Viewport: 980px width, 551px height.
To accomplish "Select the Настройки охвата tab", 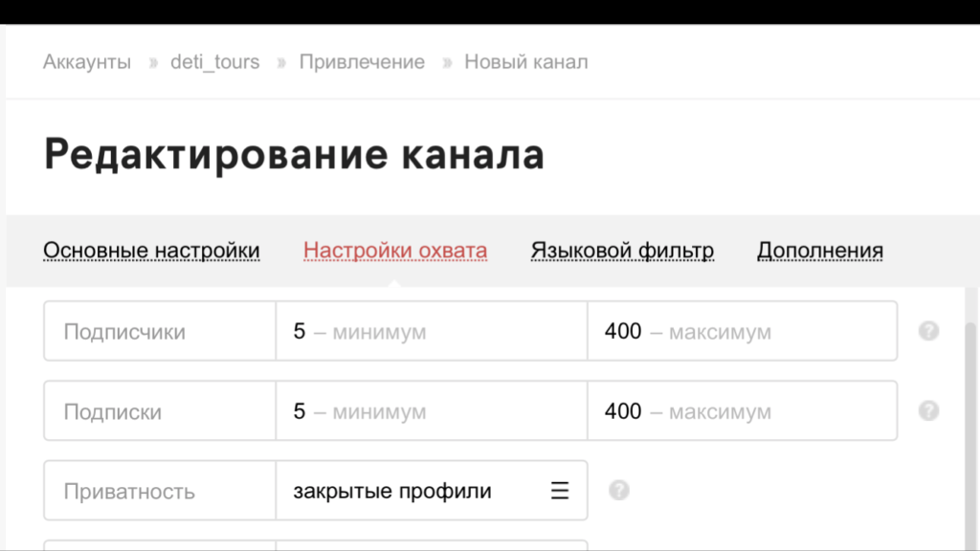I will click(x=394, y=251).
